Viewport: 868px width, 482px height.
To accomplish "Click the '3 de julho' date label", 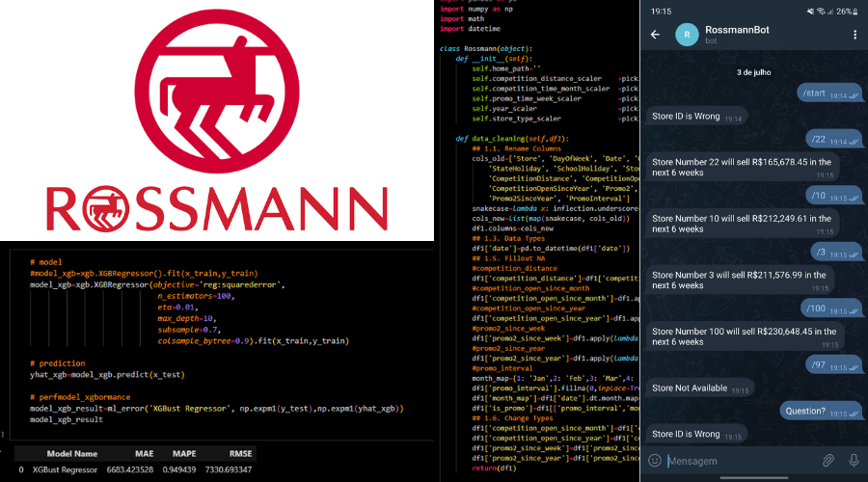I will pos(754,71).
